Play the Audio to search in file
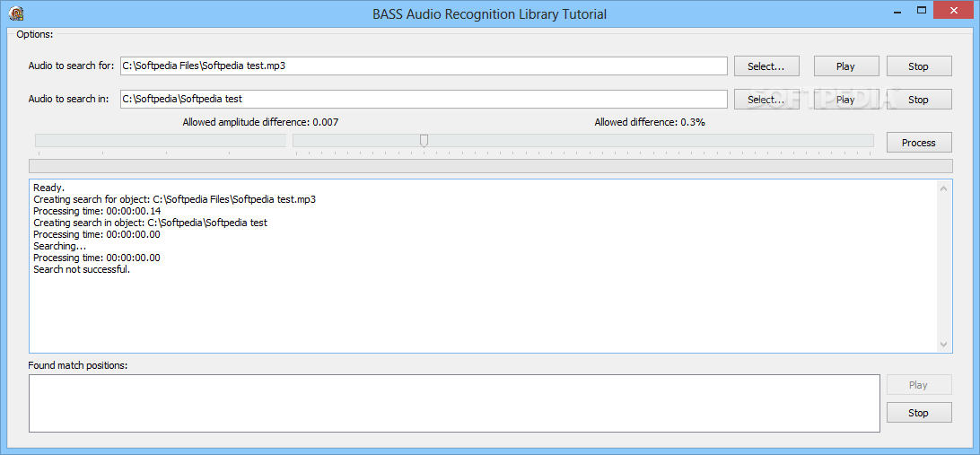 pos(845,100)
